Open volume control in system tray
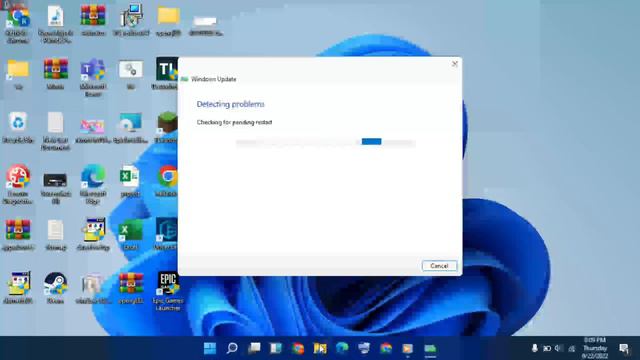 point(558,348)
